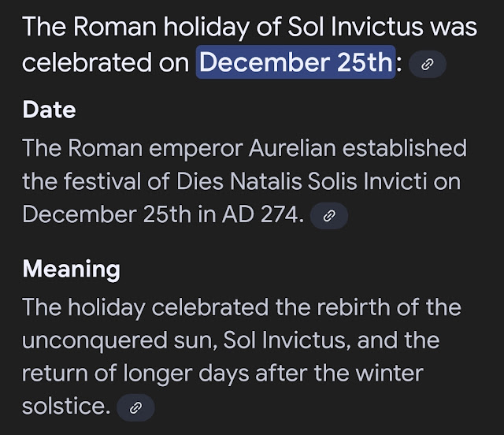This screenshot has width=504, height=435.
Task: Click the link icon after the highlighted December 25th
Action: 428,65
